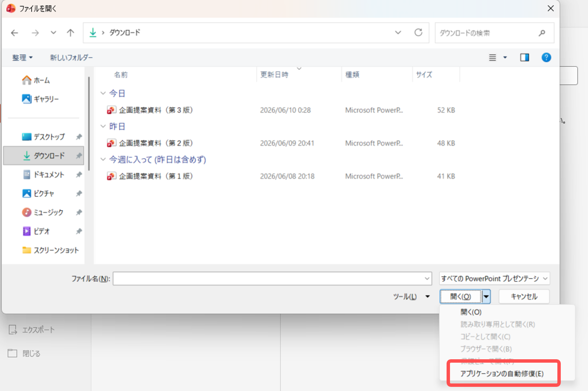Open ミュージック in the navigation pane
Viewport: 588px width, 391px height.
coord(43,212)
